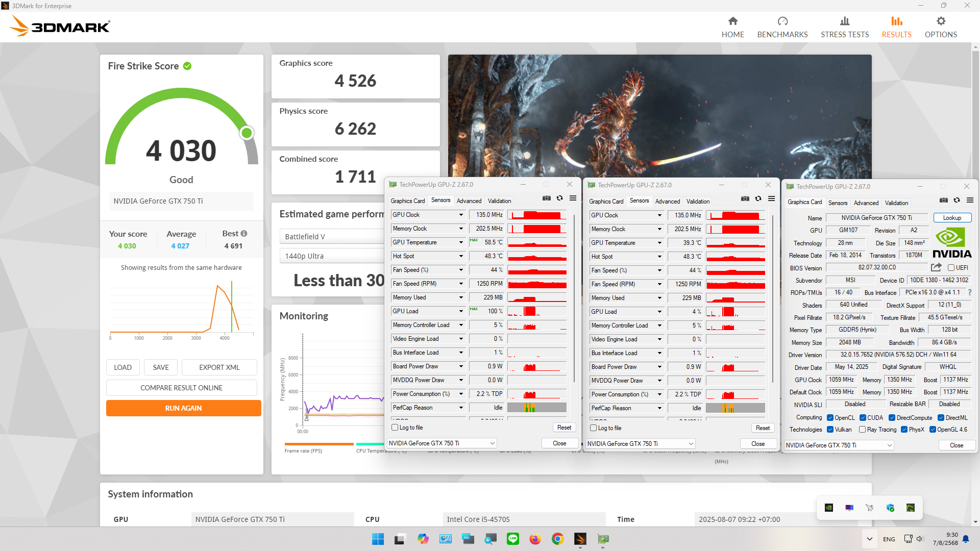Go to Benchmarks via its gauge icon
The image size is (980, 551).
[x=782, y=21]
